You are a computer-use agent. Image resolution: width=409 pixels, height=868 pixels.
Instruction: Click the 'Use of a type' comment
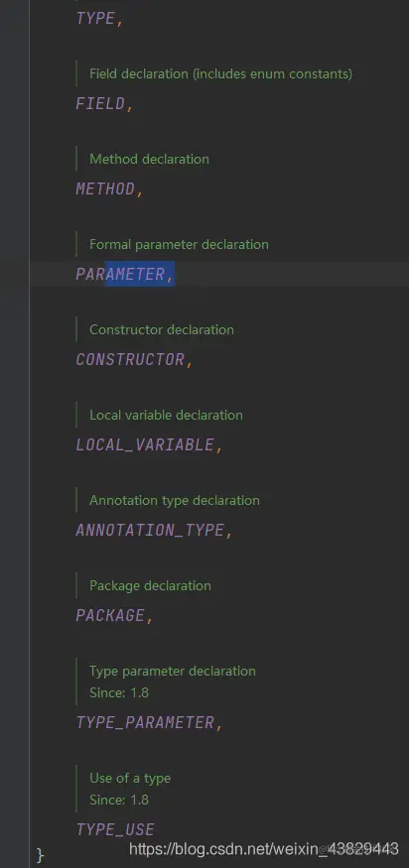[130, 778]
